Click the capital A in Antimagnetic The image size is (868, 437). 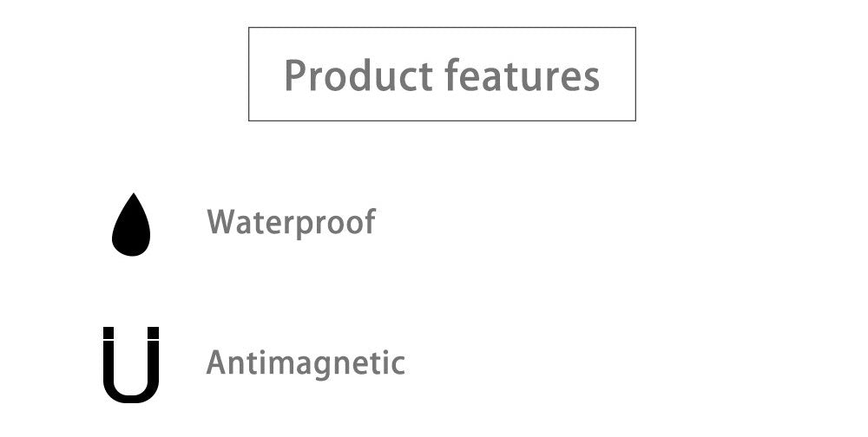pyautogui.click(x=217, y=362)
